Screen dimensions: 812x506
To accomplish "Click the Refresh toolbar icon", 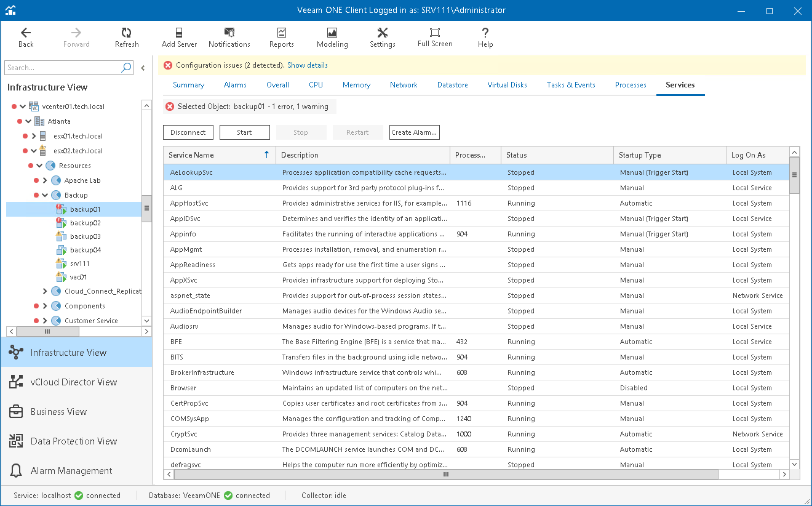I will (x=127, y=38).
